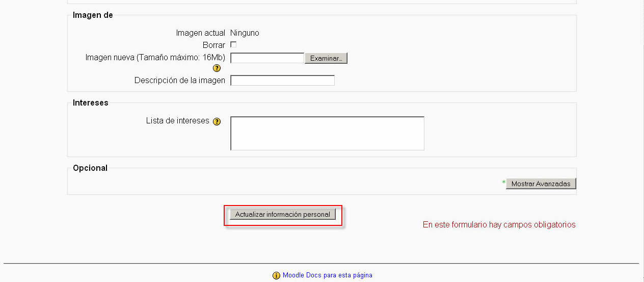Screen dimensions: 644x282
Task: Click the help icon below Imagen nueva
Action: [217, 68]
